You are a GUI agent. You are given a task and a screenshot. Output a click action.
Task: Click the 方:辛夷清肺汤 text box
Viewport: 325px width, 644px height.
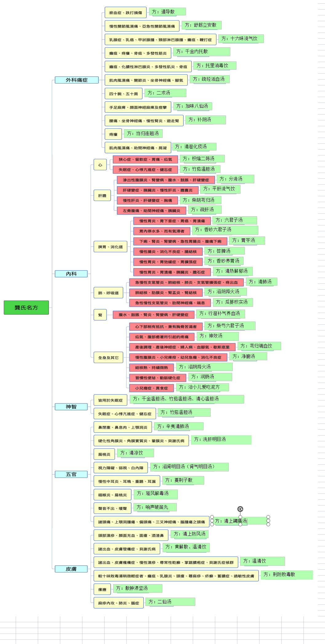tap(179, 426)
